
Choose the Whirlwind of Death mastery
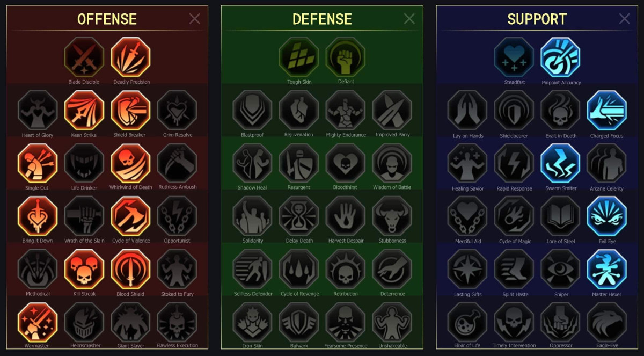pyautogui.click(x=131, y=163)
